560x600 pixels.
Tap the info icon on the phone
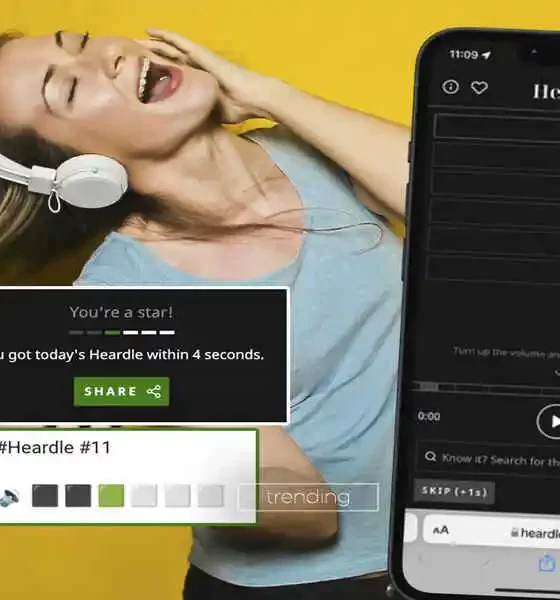pyautogui.click(x=450, y=87)
